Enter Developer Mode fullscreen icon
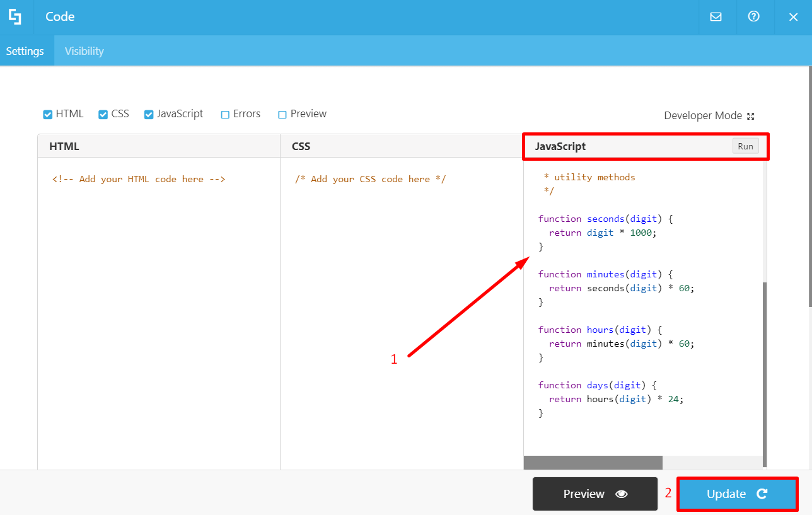 tap(750, 115)
